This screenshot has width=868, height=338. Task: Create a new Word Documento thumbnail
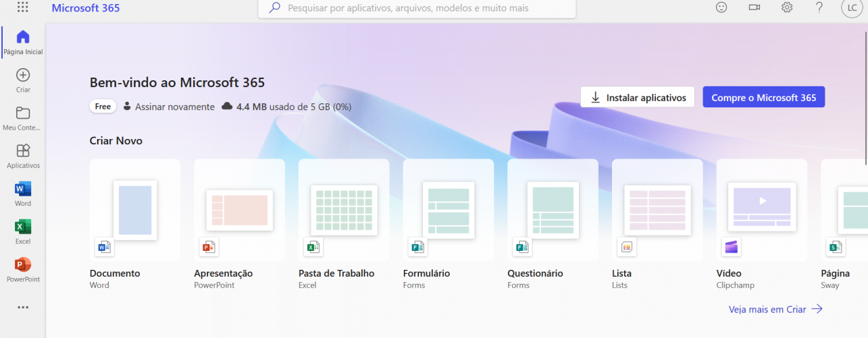pyautogui.click(x=135, y=210)
